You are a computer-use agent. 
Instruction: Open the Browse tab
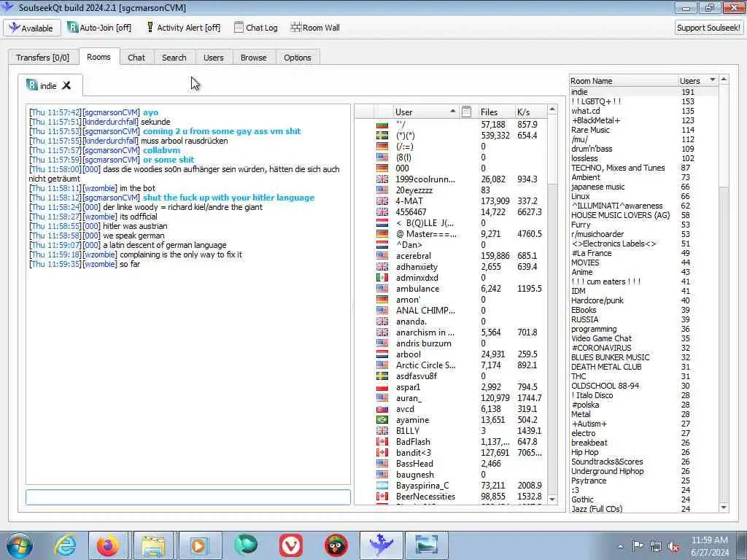point(253,57)
